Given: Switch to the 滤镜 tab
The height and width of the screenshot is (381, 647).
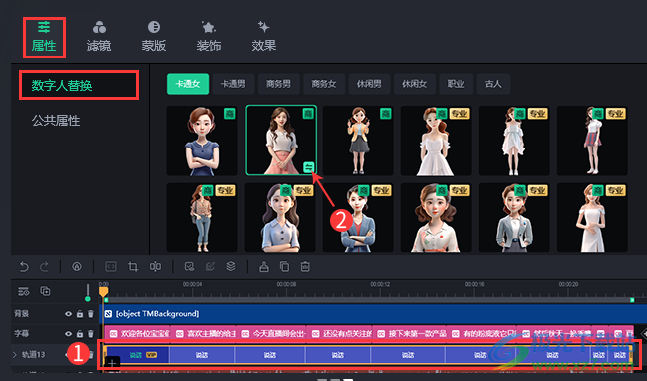Looking at the screenshot, I should pyautogui.click(x=99, y=37).
